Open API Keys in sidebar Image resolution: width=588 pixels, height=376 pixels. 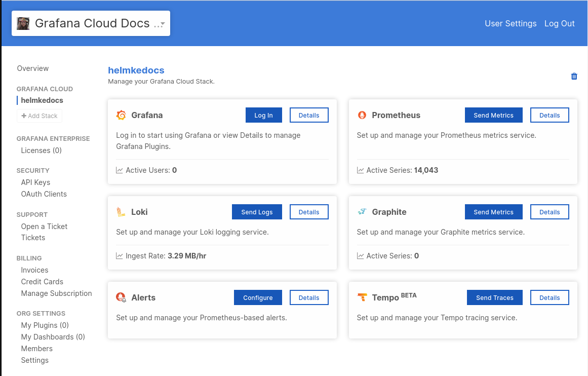tap(35, 182)
